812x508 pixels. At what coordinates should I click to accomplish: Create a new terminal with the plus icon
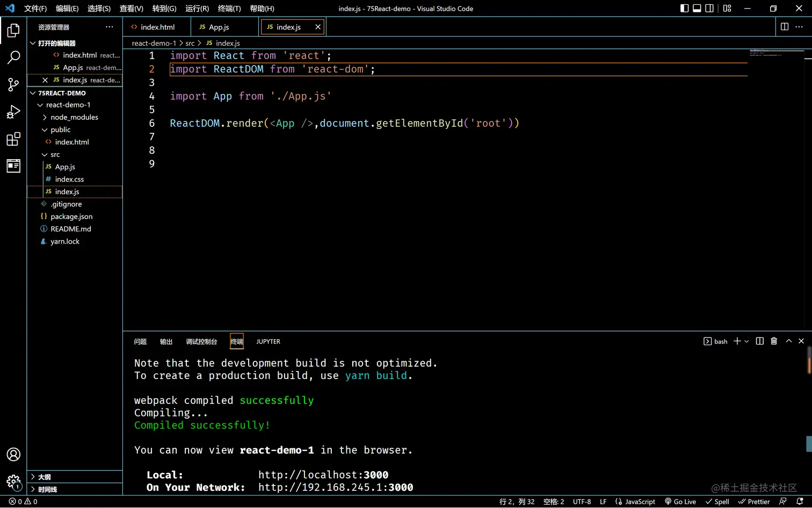tap(737, 341)
